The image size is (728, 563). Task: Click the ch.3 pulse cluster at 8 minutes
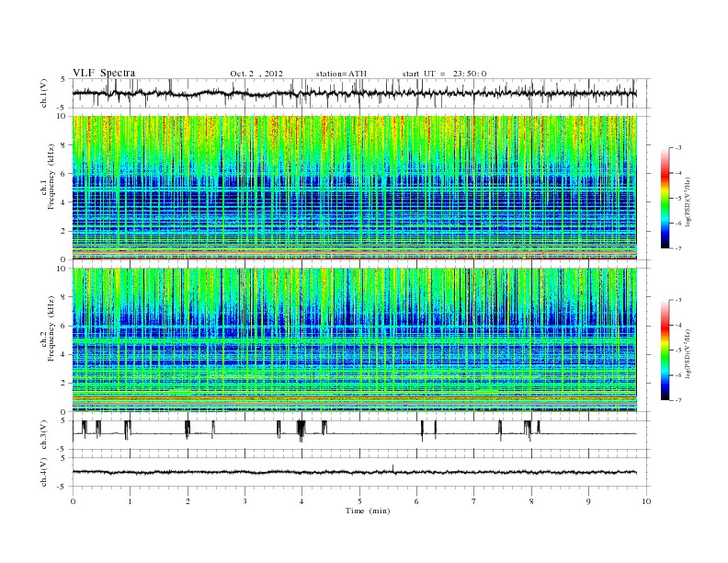tap(528, 430)
